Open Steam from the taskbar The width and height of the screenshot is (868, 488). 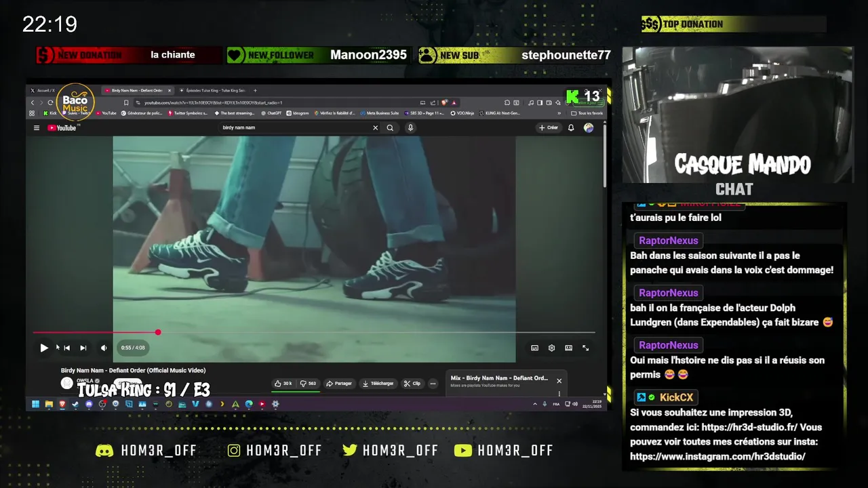coord(75,404)
